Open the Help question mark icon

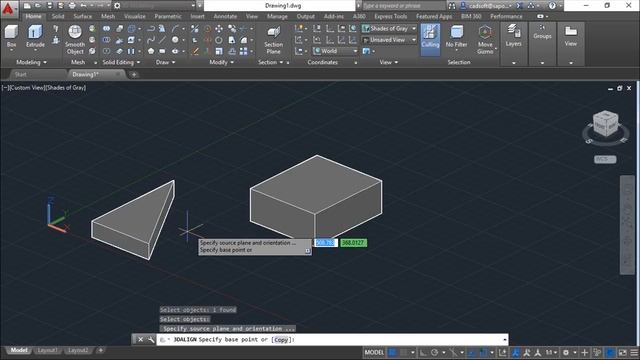click(x=552, y=6)
